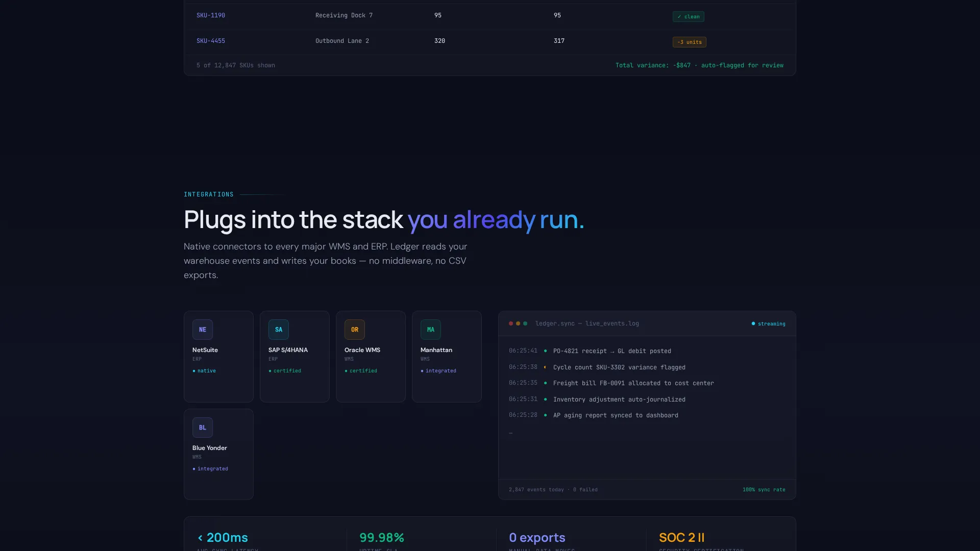Click the MA Manhattan logo icon

tap(430, 330)
